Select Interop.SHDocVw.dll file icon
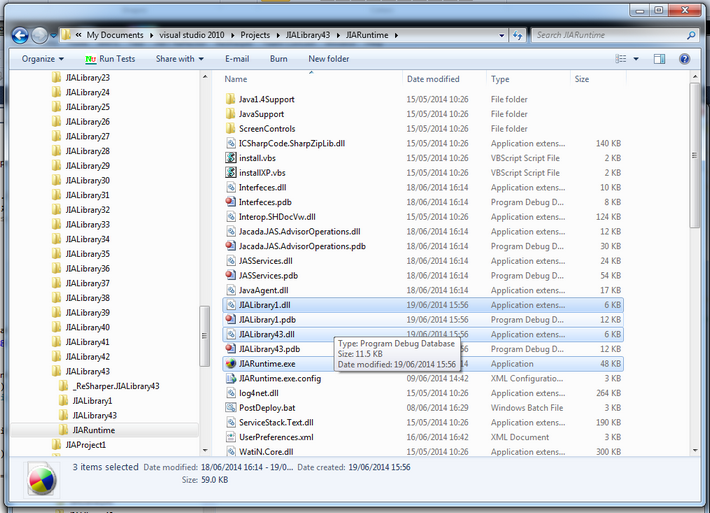The height and width of the screenshot is (513, 710). tap(231, 217)
